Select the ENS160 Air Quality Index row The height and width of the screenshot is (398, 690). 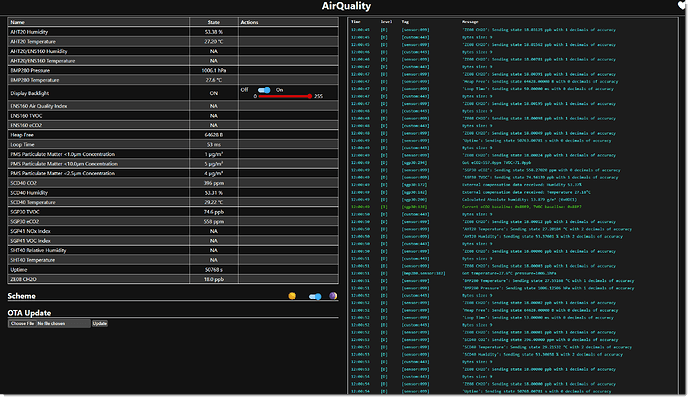[x=39, y=106]
